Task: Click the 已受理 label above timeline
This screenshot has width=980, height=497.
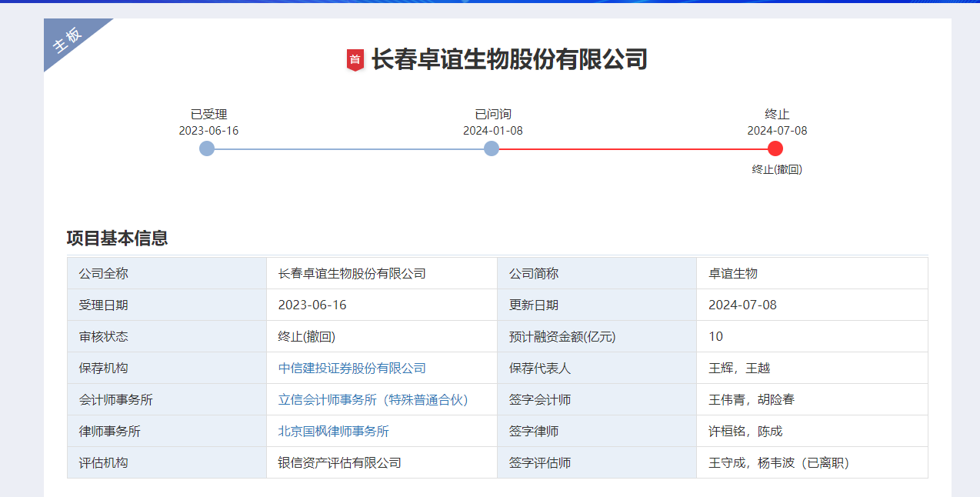Action: [208, 115]
